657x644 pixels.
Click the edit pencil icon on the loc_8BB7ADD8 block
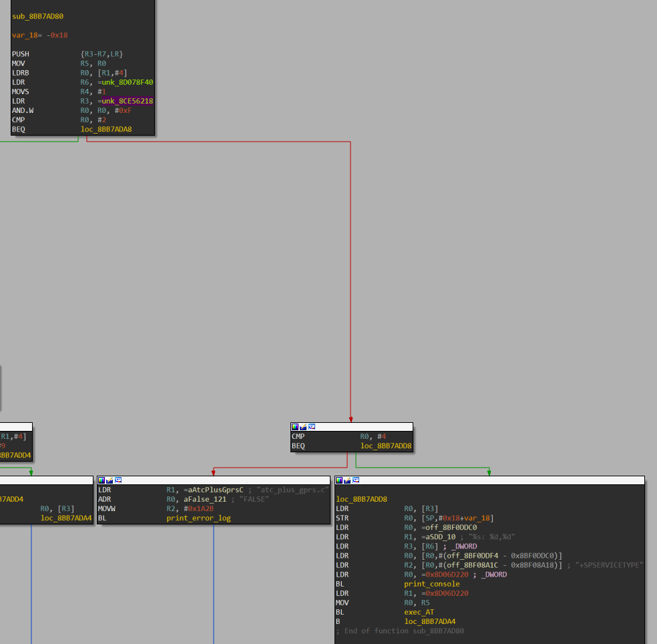coord(347,480)
